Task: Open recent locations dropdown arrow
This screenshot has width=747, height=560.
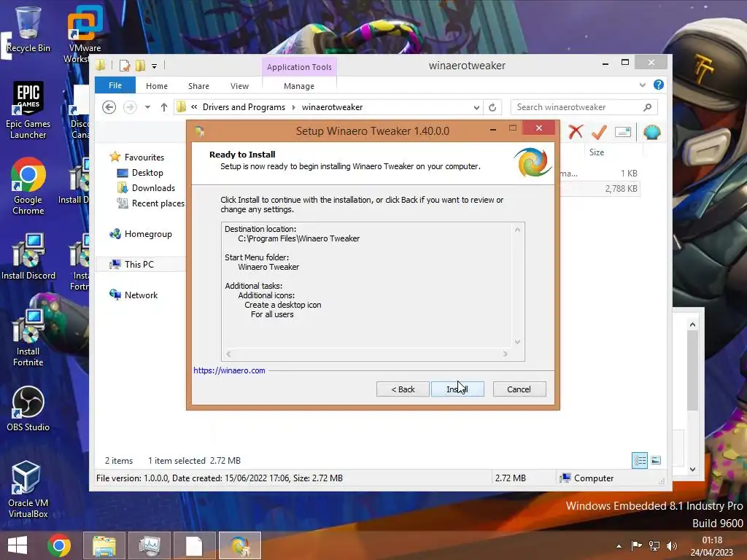Action: click(x=147, y=107)
